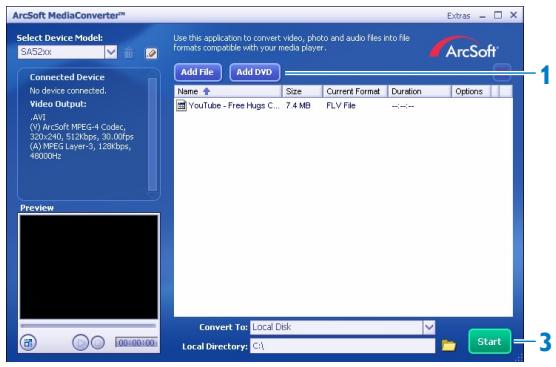Select the YouTube - Free Hugs file row
This screenshot has width=556, height=367.
pyautogui.click(x=343, y=106)
